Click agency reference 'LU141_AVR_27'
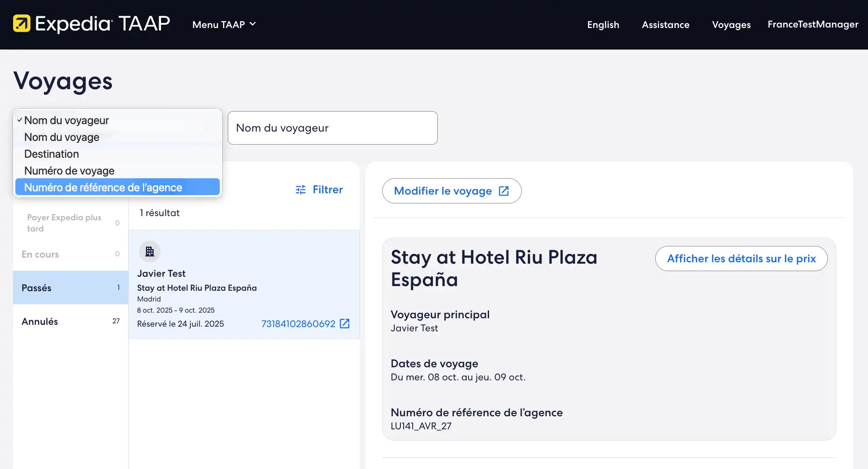868x469 pixels. click(x=421, y=426)
